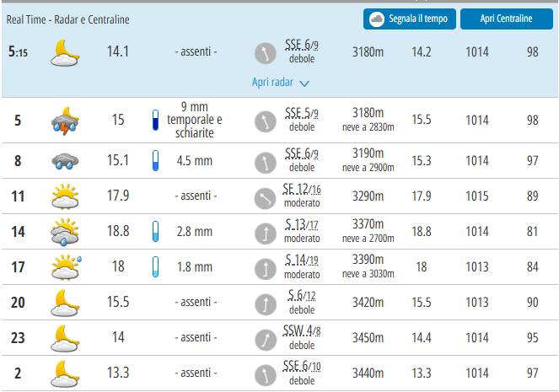The image size is (559, 392).
Task: Select the hour 17 forecast row
Action: (279, 267)
